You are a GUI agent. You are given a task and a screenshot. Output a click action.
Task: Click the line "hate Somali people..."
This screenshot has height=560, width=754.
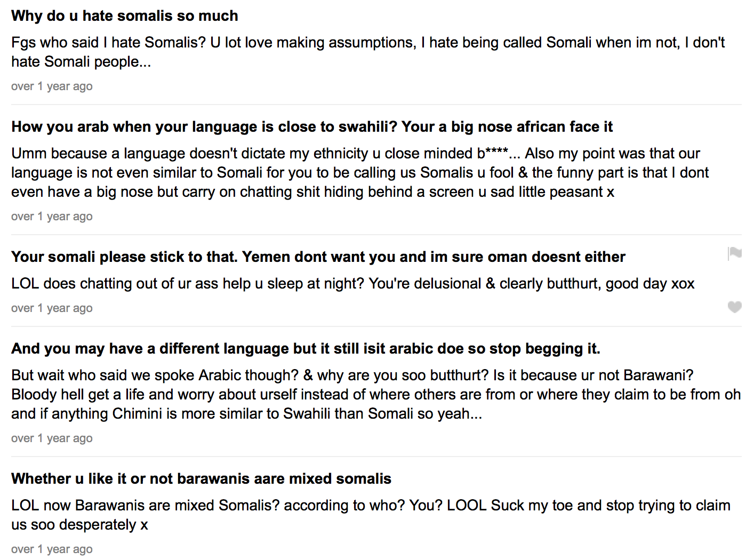coord(81,62)
